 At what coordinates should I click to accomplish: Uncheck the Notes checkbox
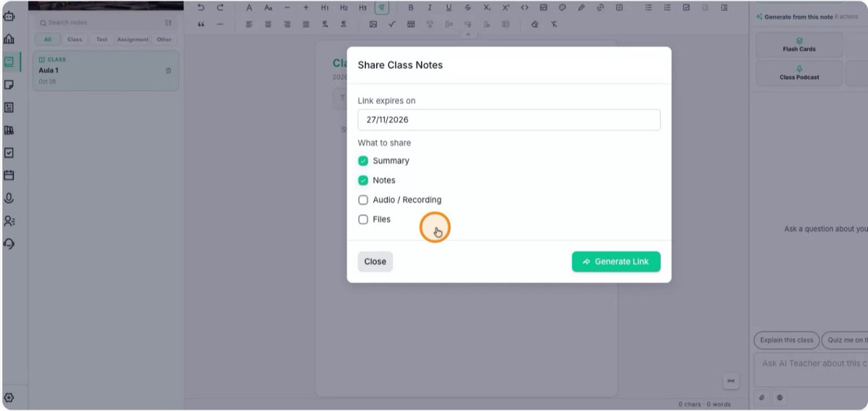363,180
